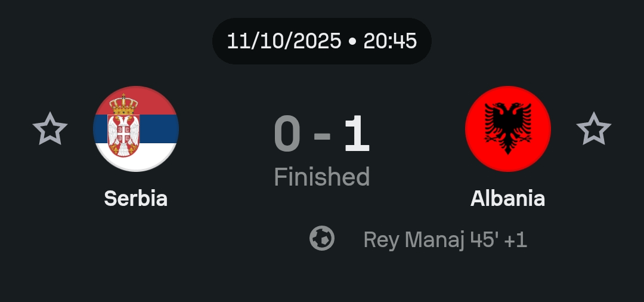Click the soccer ball goal icon

click(x=322, y=239)
